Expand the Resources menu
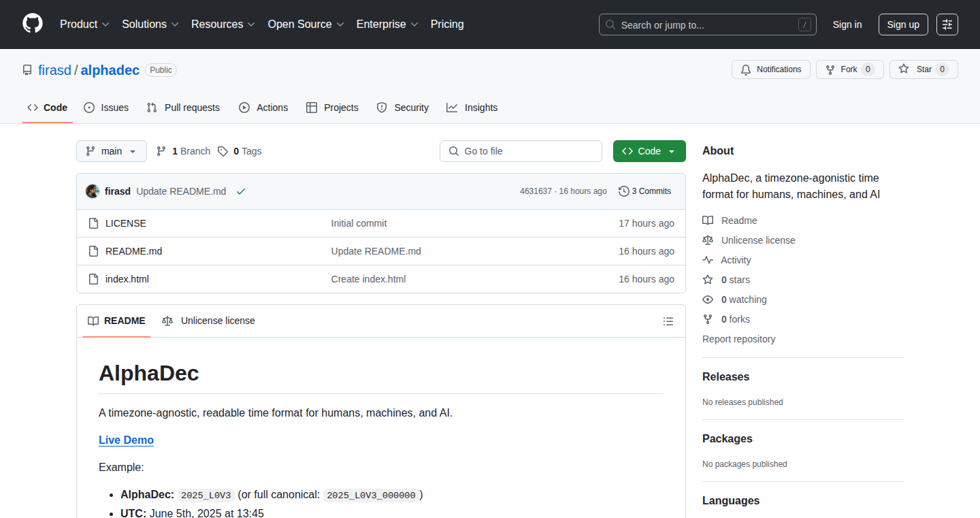 point(223,24)
